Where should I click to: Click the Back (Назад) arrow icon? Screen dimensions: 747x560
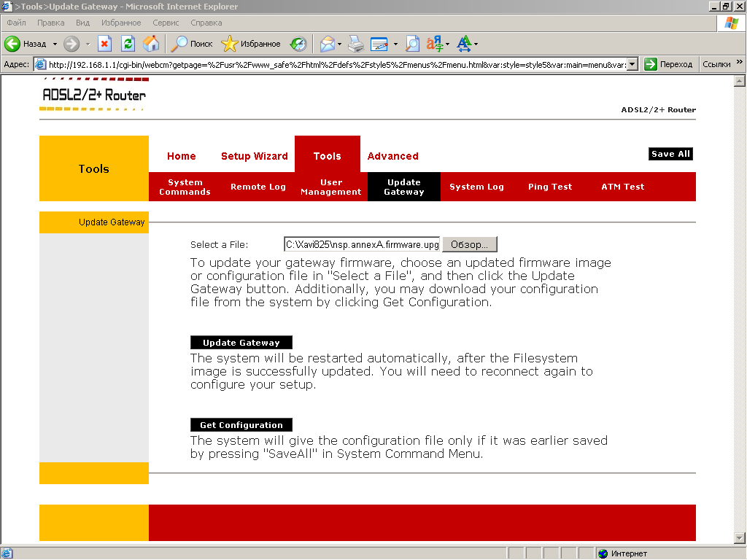[x=12, y=44]
